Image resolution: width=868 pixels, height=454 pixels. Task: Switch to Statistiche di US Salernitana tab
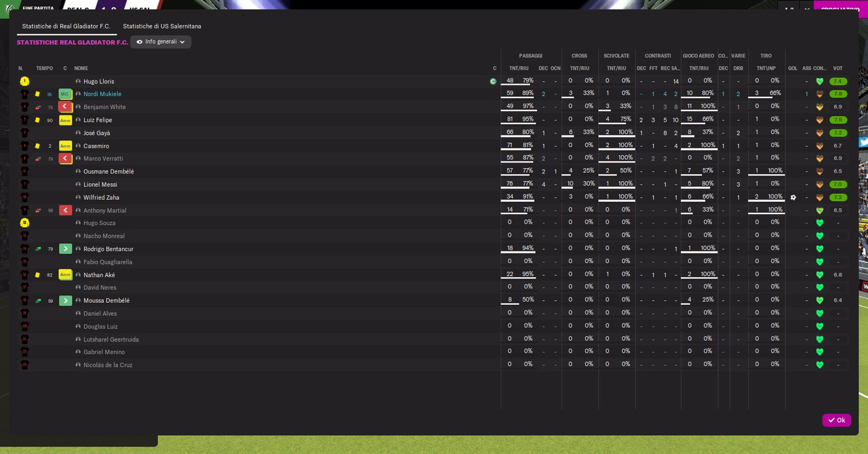tap(162, 26)
